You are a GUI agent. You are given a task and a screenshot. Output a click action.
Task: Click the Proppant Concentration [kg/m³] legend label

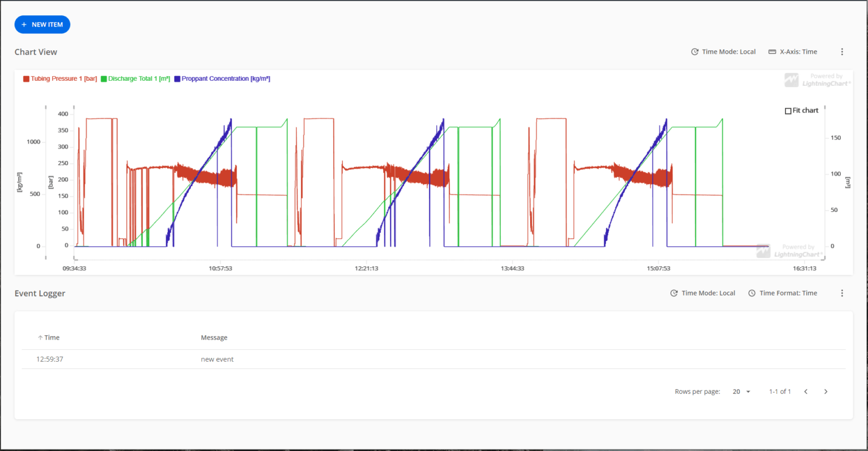click(x=226, y=79)
